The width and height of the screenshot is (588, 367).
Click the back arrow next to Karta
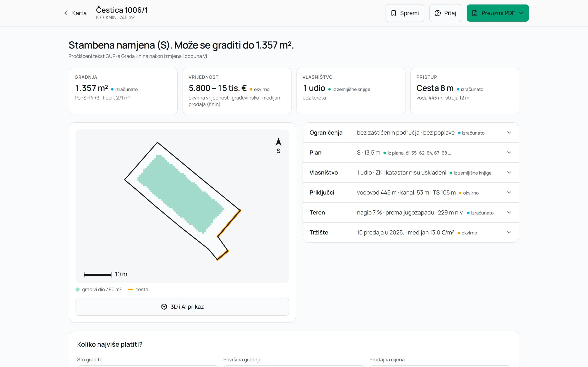pyautogui.click(x=66, y=13)
